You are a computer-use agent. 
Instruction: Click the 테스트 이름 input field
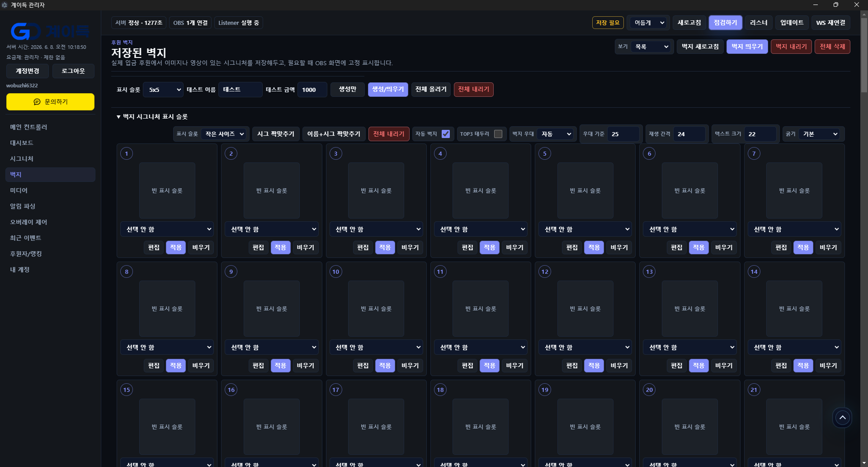(x=240, y=90)
